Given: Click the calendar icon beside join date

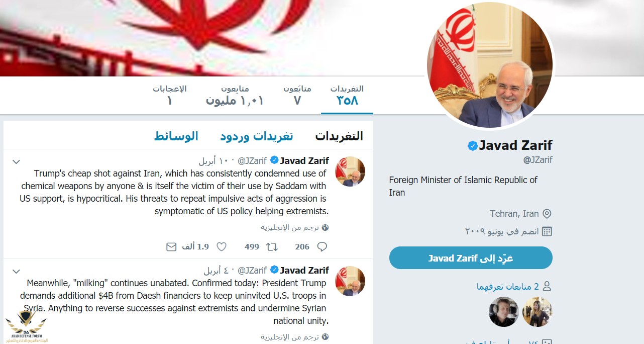Looking at the screenshot, I should (547, 231).
